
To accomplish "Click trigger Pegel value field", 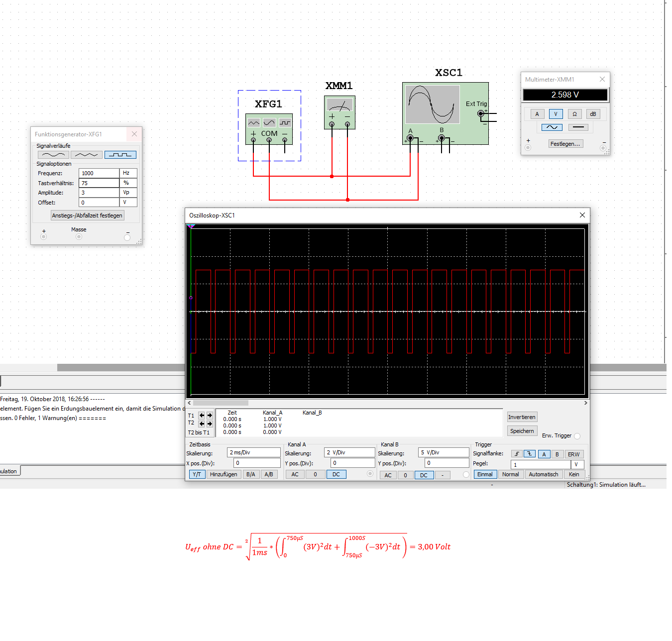I will coord(541,464).
